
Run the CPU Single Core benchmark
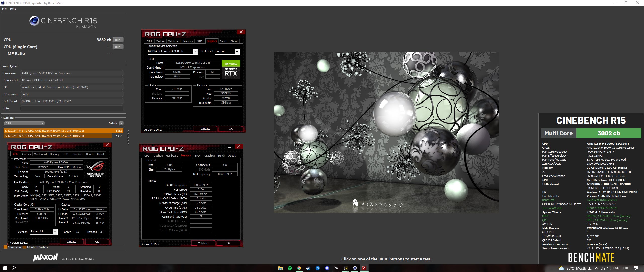[118, 47]
